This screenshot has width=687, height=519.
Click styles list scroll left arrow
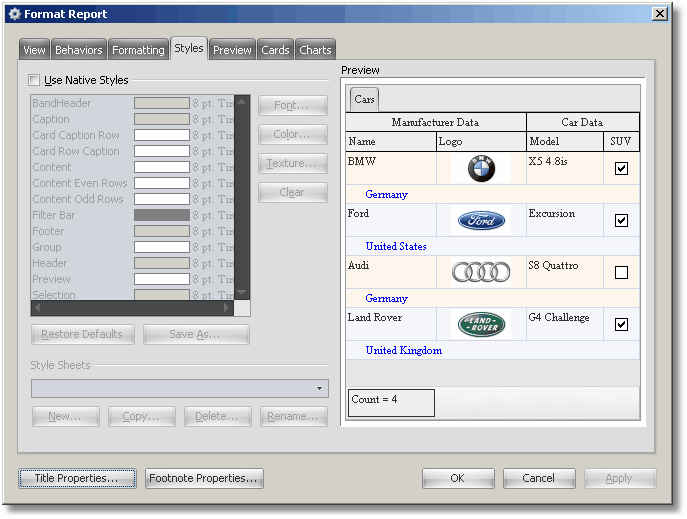38,308
